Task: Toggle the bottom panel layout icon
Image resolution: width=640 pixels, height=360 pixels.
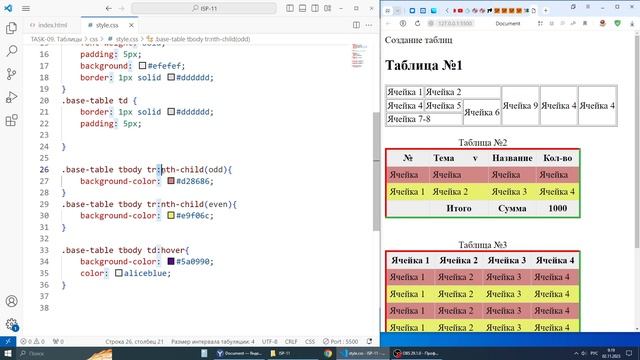Action: [302, 8]
